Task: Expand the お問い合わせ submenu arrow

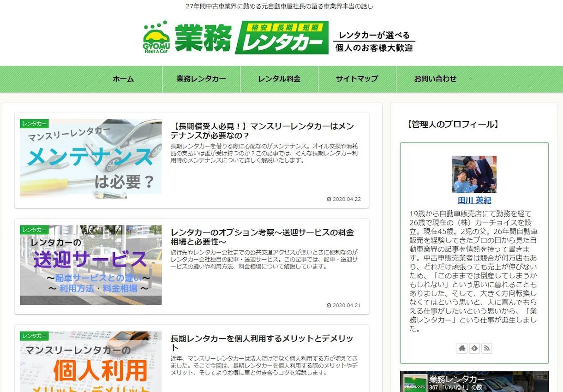Action: [470, 79]
